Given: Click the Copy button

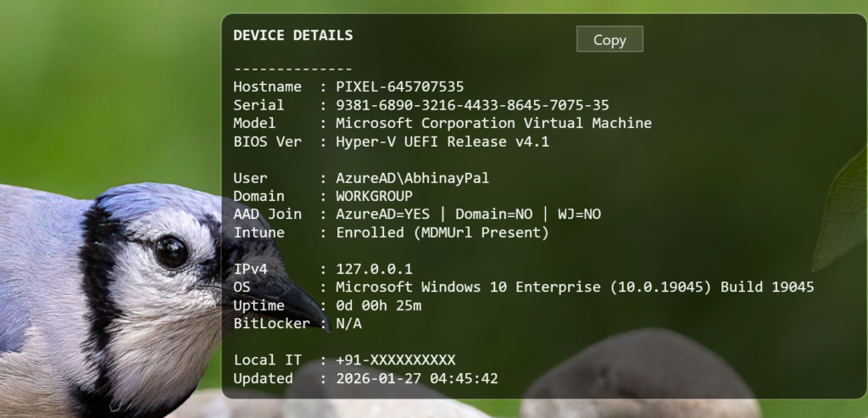Looking at the screenshot, I should click(x=609, y=40).
